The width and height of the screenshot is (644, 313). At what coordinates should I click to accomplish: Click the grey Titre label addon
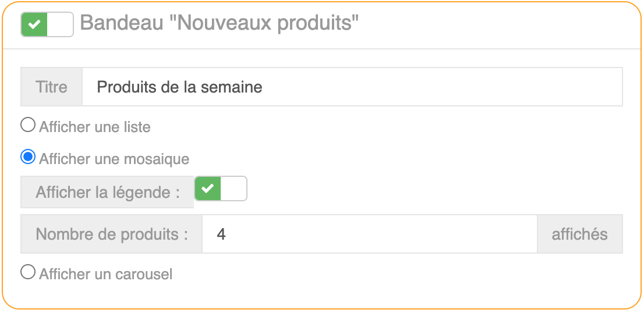click(x=51, y=87)
